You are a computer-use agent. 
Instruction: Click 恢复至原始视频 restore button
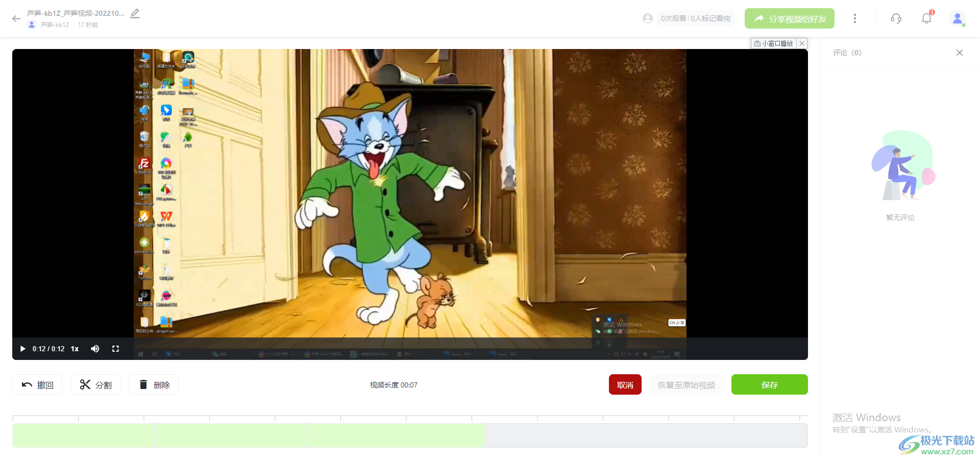[687, 384]
